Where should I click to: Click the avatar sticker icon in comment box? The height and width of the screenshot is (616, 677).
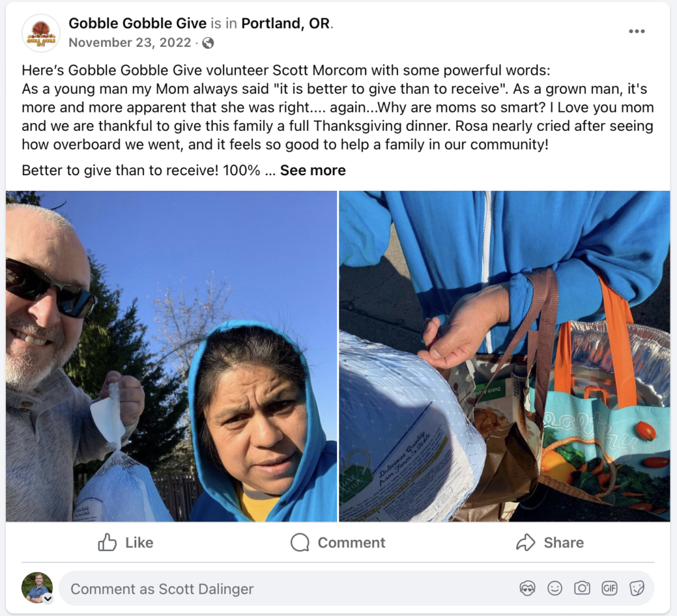[x=527, y=588]
